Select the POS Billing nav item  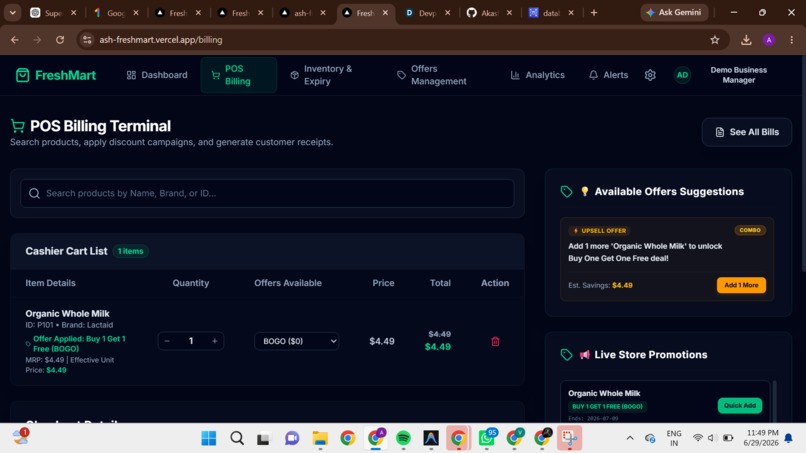click(239, 75)
